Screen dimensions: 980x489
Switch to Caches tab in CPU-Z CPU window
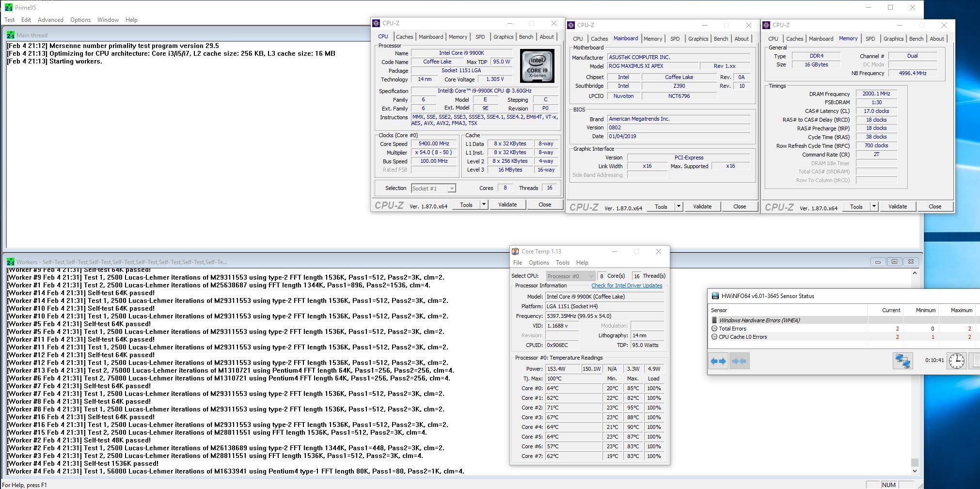pyautogui.click(x=404, y=37)
